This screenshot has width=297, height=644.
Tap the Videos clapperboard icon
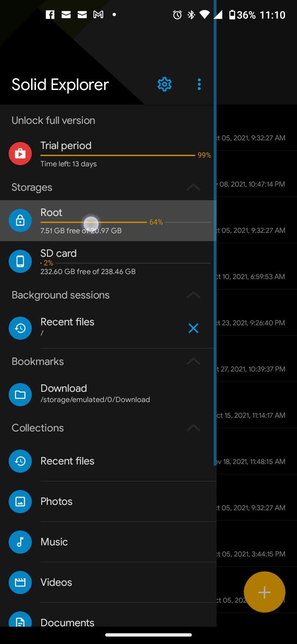click(20, 582)
